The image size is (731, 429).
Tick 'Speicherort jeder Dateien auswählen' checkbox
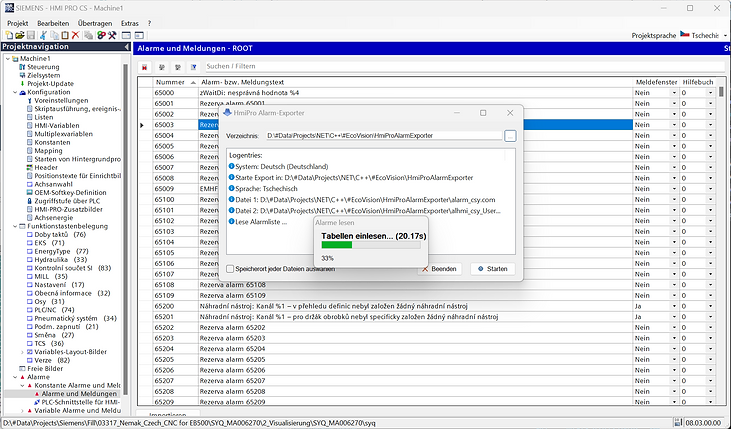[230, 269]
